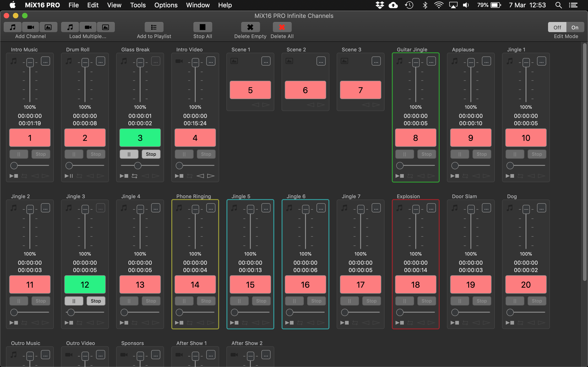Trigger pad 18 for Explosion
Screen dimensions: 588x367
pos(416,284)
